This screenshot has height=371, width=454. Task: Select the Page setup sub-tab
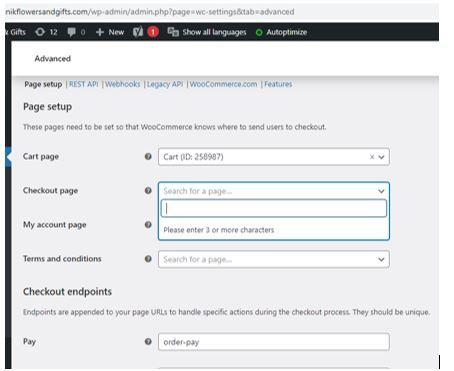coord(43,84)
